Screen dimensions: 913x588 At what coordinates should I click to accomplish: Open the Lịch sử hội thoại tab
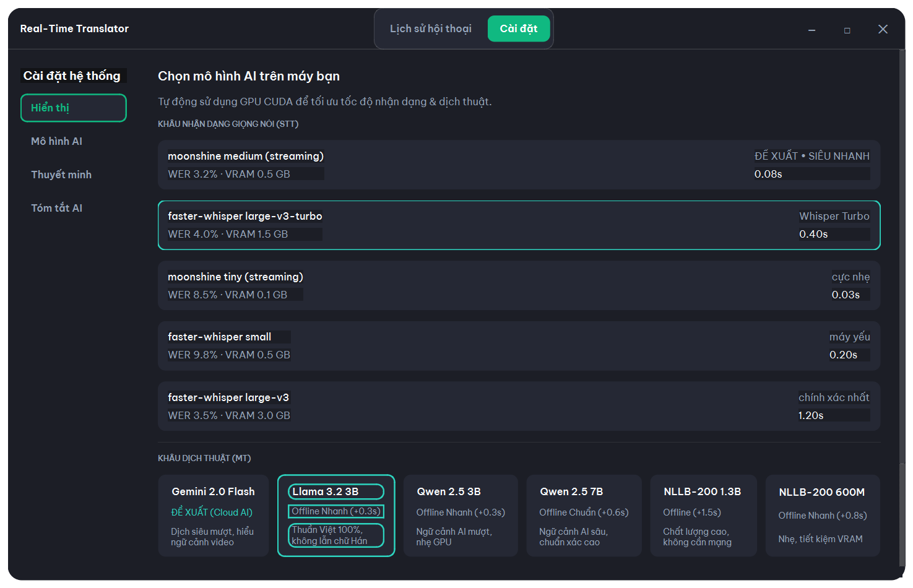click(430, 28)
